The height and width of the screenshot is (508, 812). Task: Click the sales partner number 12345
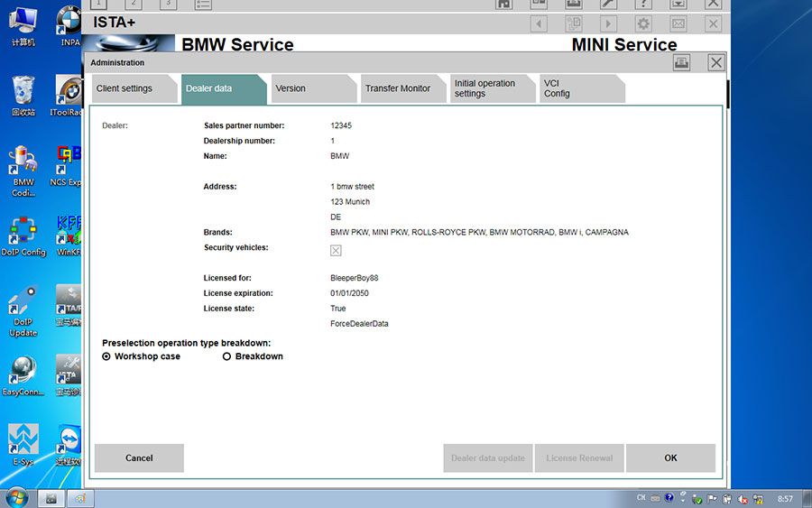(x=341, y=125)
